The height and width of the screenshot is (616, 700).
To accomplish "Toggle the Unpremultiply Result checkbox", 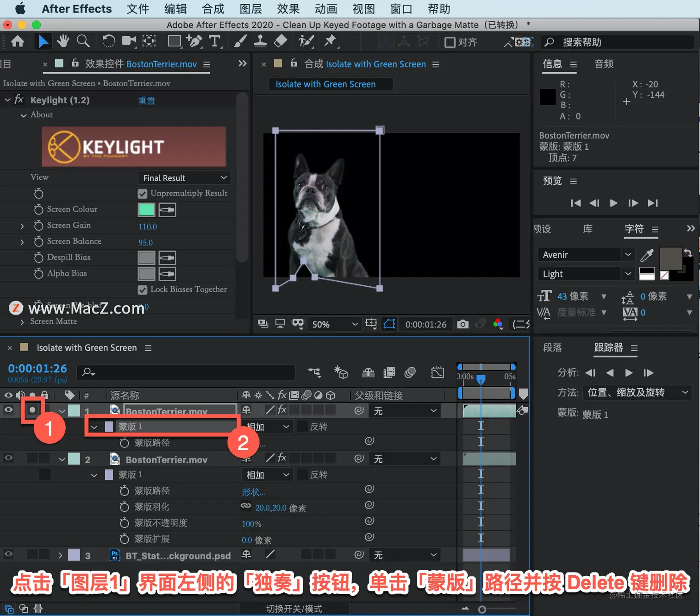I will (x=143, y=194).
